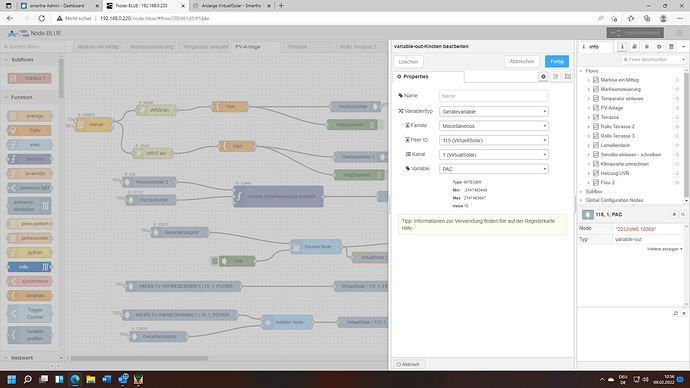
Task: Toggle enable circle for Terrasse flow
Action: (x=677, y=117)
